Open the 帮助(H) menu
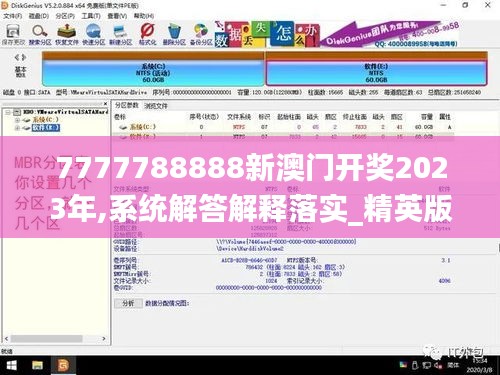 click(x=144, y=16)
